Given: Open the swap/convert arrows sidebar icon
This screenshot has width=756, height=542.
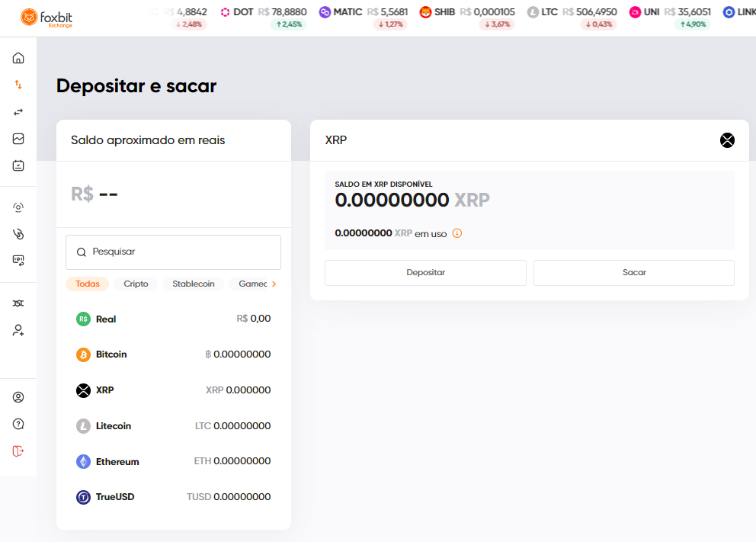Looking at the screenshot, I should (18, 112).
